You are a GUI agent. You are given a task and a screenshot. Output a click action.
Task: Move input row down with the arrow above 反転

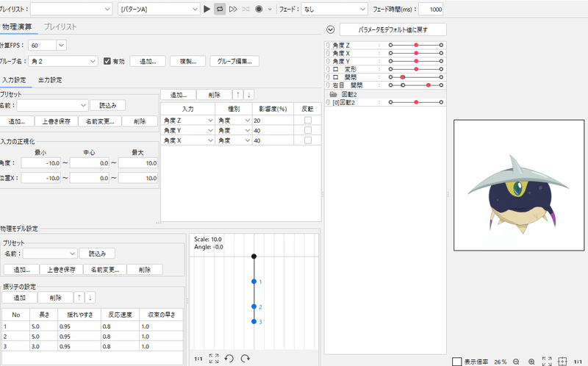[x=248, y=95]
